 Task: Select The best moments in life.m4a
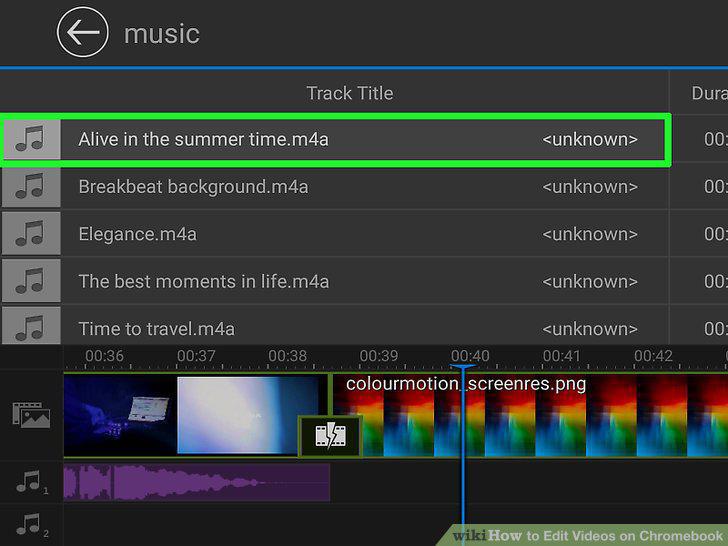204,281
